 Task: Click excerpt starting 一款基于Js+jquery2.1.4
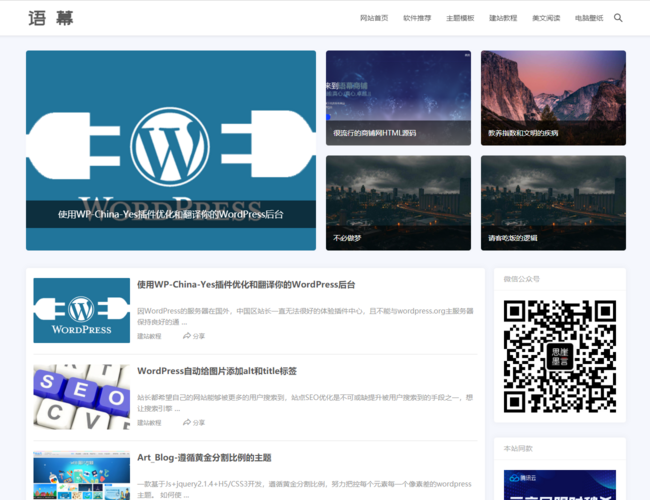click(x=304, y=490)
